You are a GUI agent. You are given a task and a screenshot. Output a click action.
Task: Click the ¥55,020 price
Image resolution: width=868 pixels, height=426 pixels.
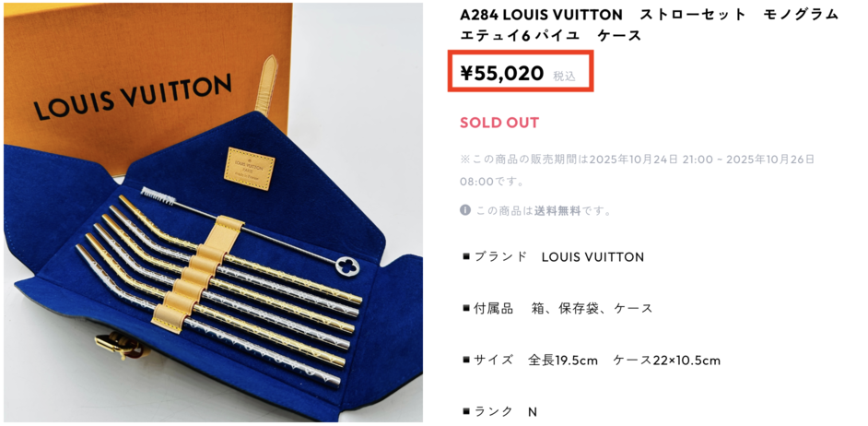coord(502,73)
